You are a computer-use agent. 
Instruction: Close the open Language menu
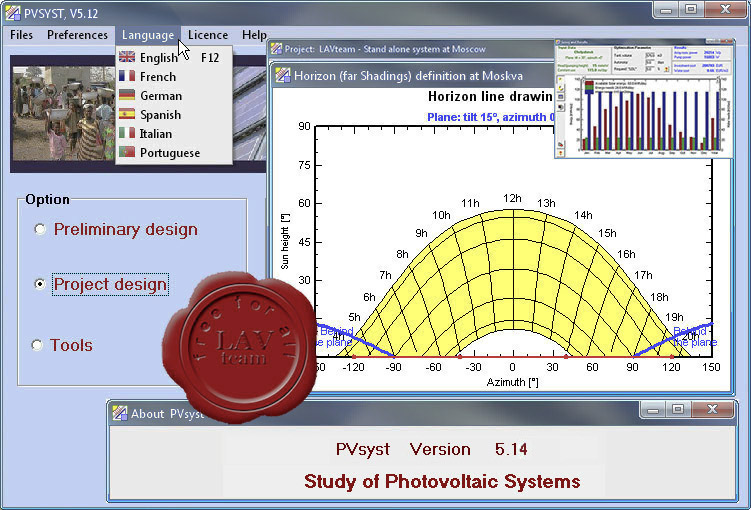[148, 35]
